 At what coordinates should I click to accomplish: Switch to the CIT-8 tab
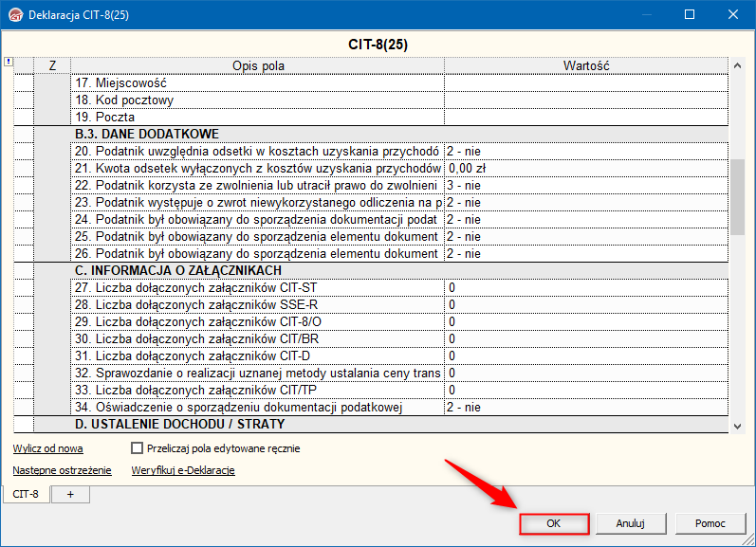coord(26,494)
